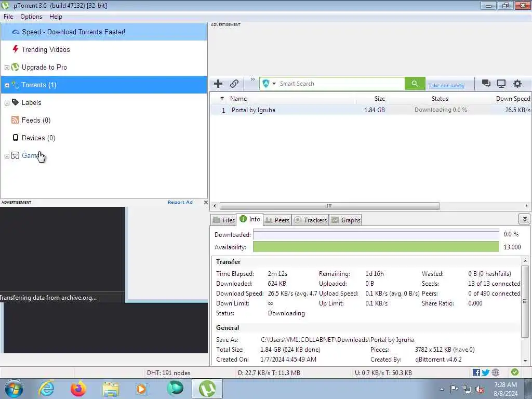
Task: Sort by the Size column header
Action: [x=371, y=99]
